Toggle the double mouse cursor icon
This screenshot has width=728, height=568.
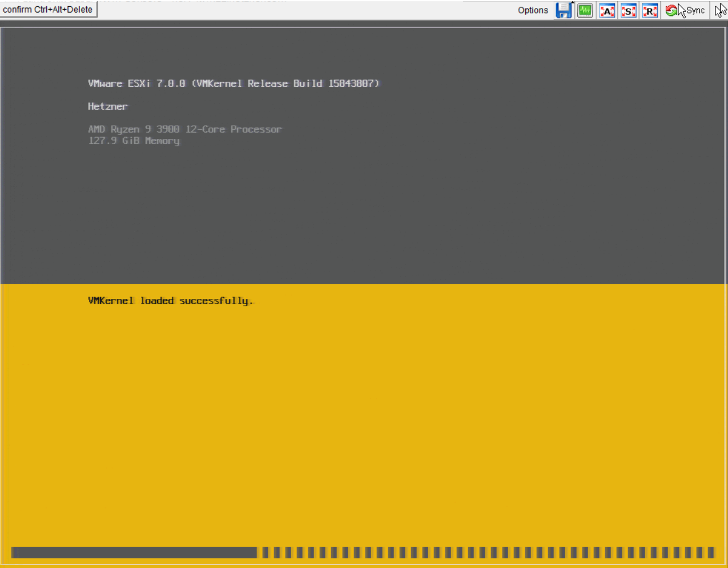[x=721, y=10]
